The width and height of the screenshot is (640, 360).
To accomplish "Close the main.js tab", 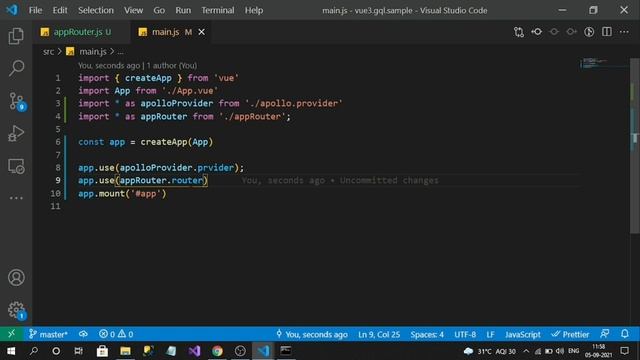I will click(202, 32).
